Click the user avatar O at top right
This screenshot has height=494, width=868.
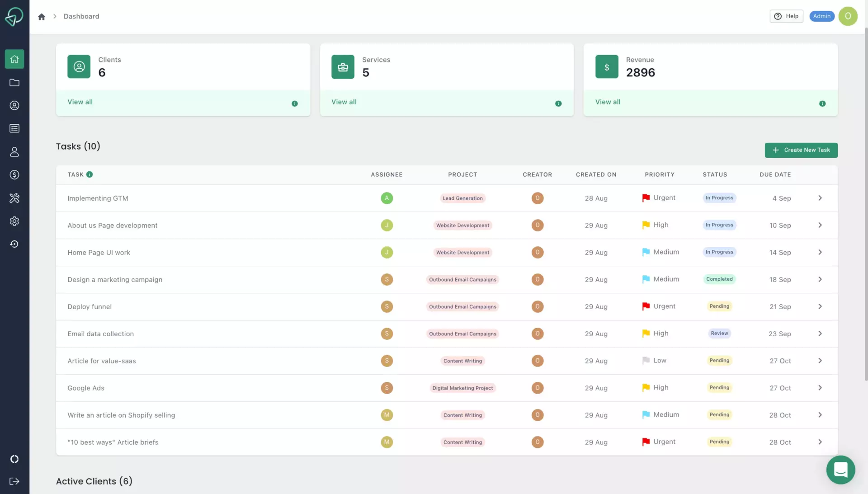pos(848,16)
